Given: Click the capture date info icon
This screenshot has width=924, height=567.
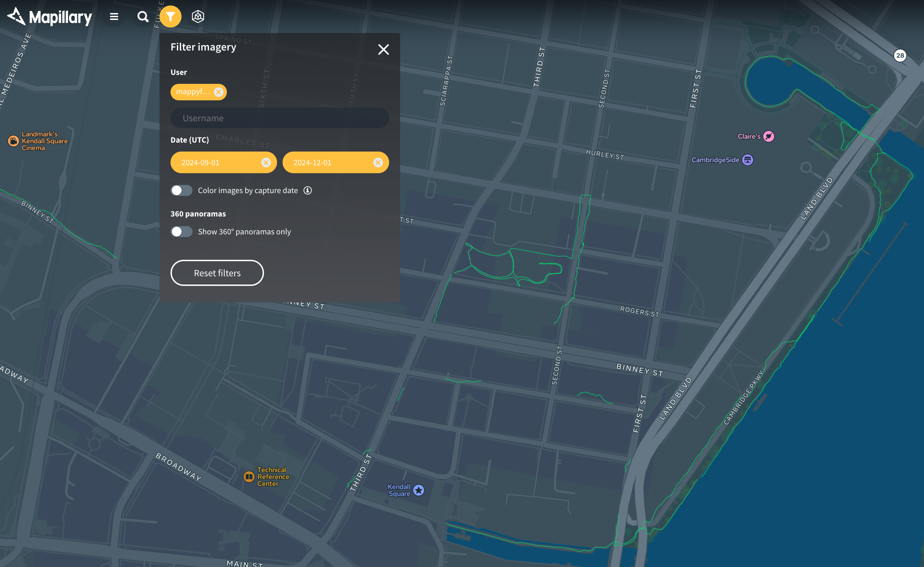Looking at the screenshot, I should (308, 190).
